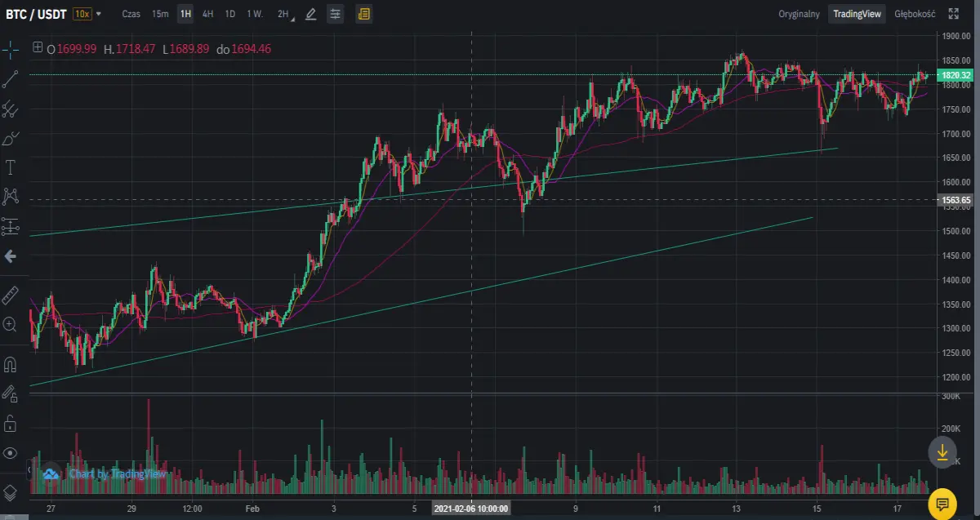
Task: Click the 10x leverage badge
Action: click(x=82, y=14)
